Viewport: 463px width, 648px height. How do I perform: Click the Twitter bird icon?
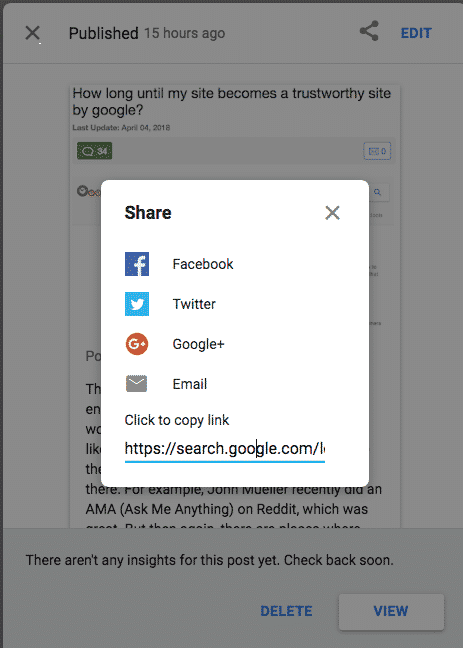(x=137, y=304)
